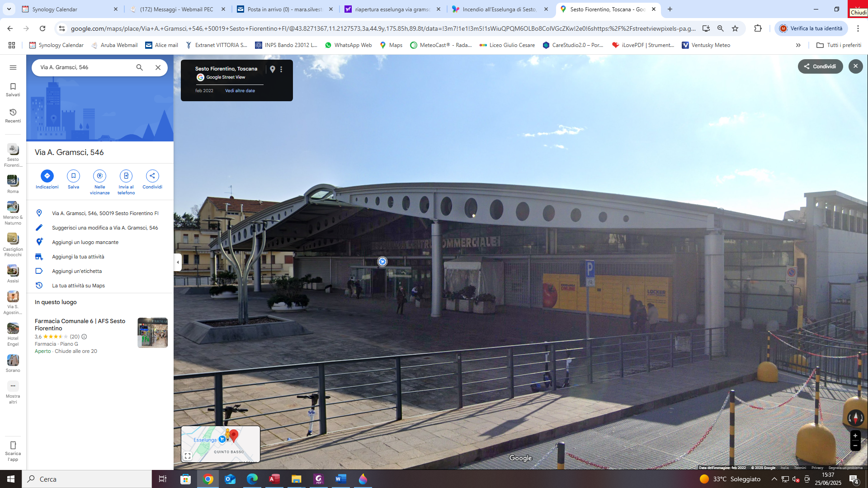Image resolution: width=868 pixels, height=488 pixels.
Task: Save place with Salva icon
Action: coord(73,176)
